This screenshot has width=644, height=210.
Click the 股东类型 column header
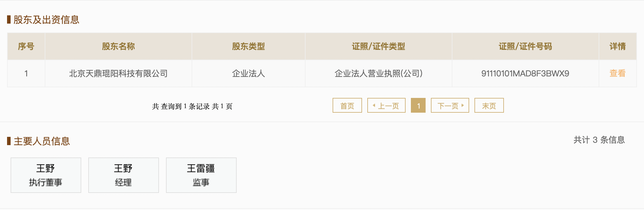(248, 46)
